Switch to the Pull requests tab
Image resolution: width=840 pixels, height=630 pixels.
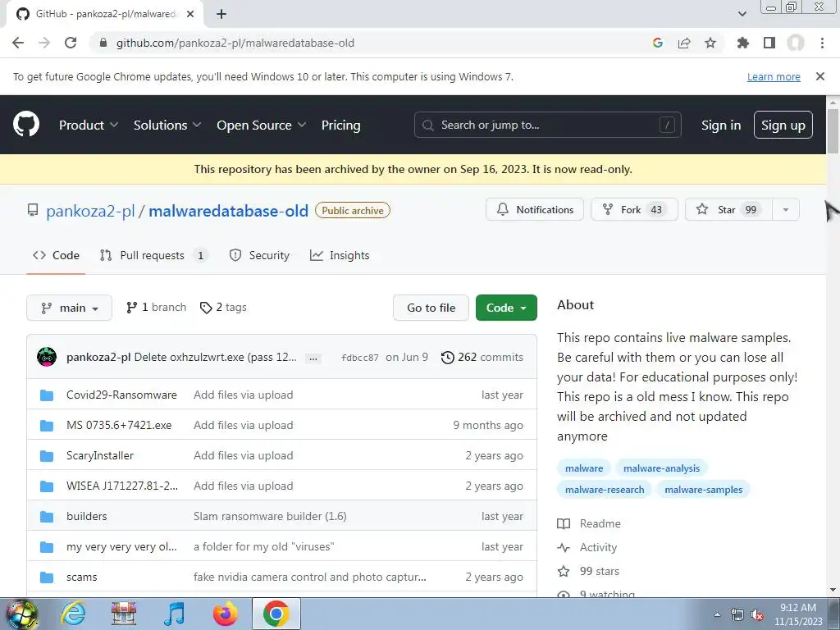point(154,256)
